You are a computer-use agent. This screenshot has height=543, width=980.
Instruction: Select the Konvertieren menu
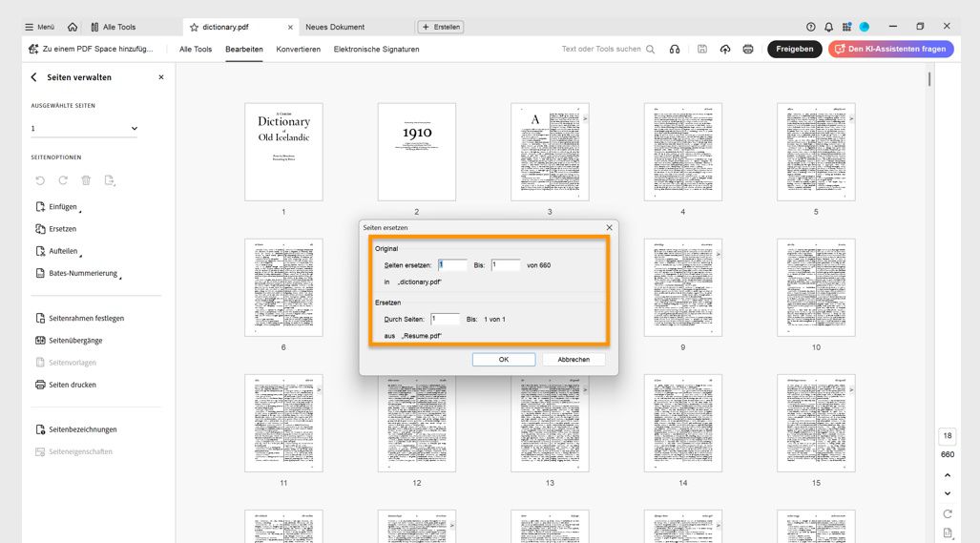pos(298,49)
